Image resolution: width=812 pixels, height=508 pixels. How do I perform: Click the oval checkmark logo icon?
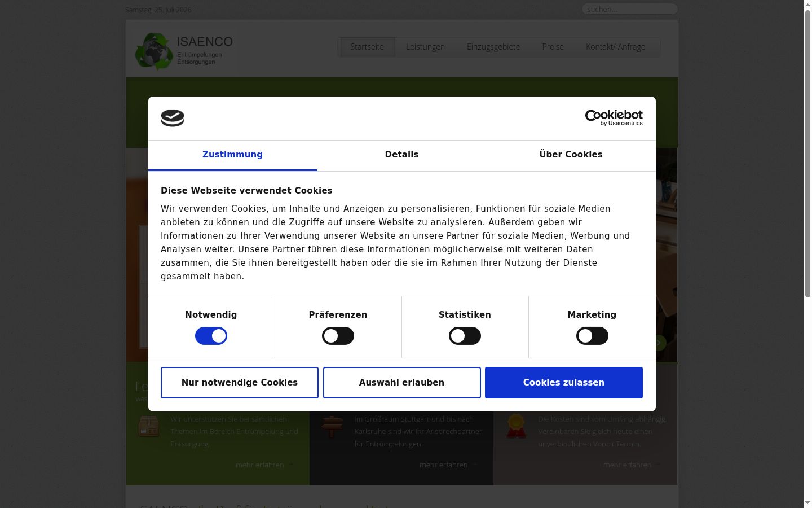[x=173, y=118]
